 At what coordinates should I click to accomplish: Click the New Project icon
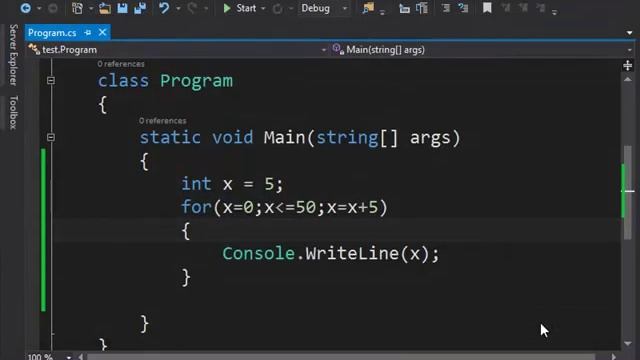tap(77, 8)
